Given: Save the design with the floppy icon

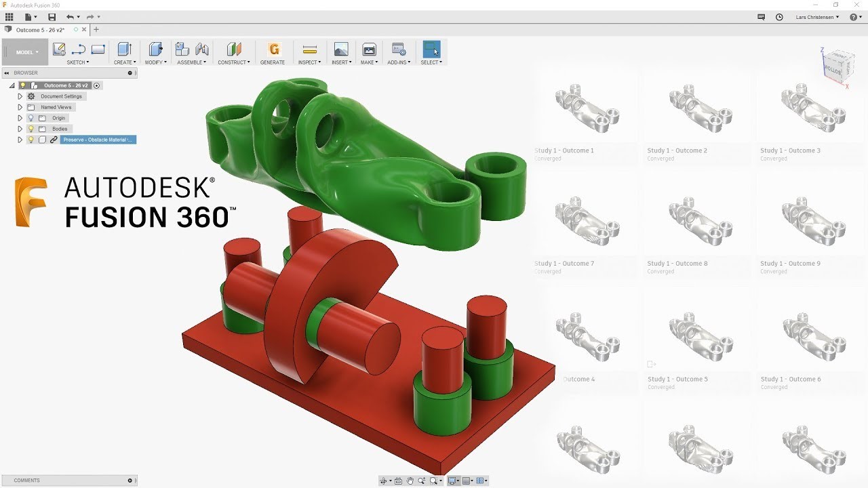Looking at the screenshot, I should pos(52,17).
